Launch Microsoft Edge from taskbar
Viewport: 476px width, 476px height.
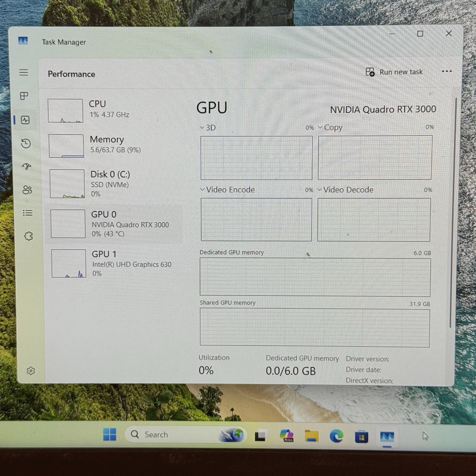point(336,436)
